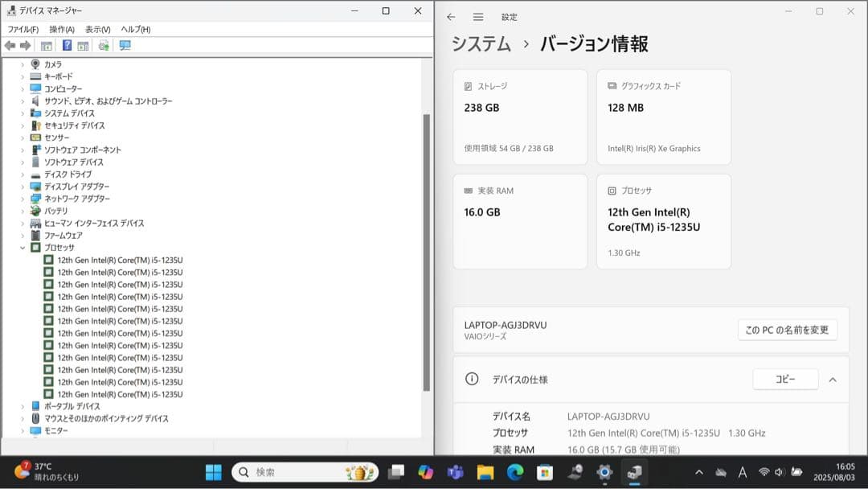Go to システム breadcrumb in Settings
This screenshot has height=489, width=868.
click(x=481, y=43)
